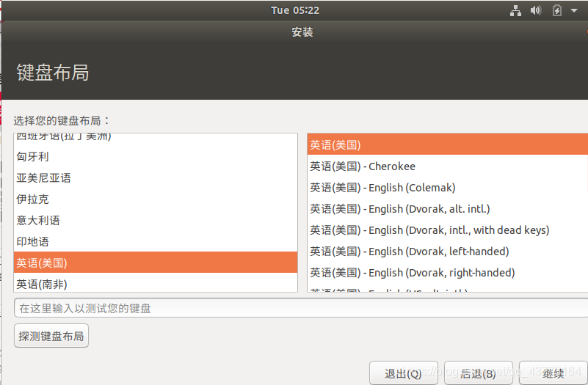
Task: Choose plain 英语(美国) variant in right list
Action: point(447,144)
